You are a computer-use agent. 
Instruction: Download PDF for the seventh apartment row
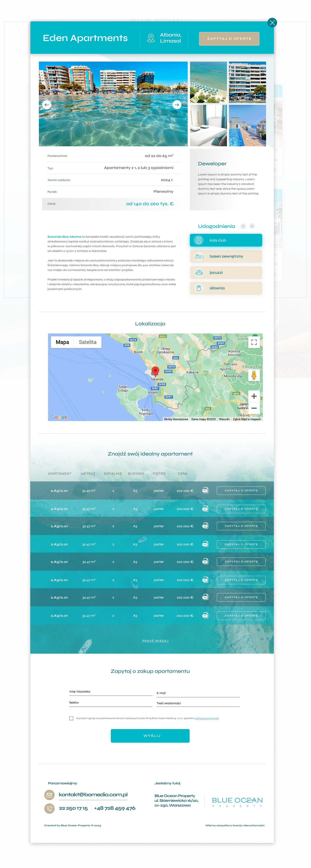tap(205, 597)
